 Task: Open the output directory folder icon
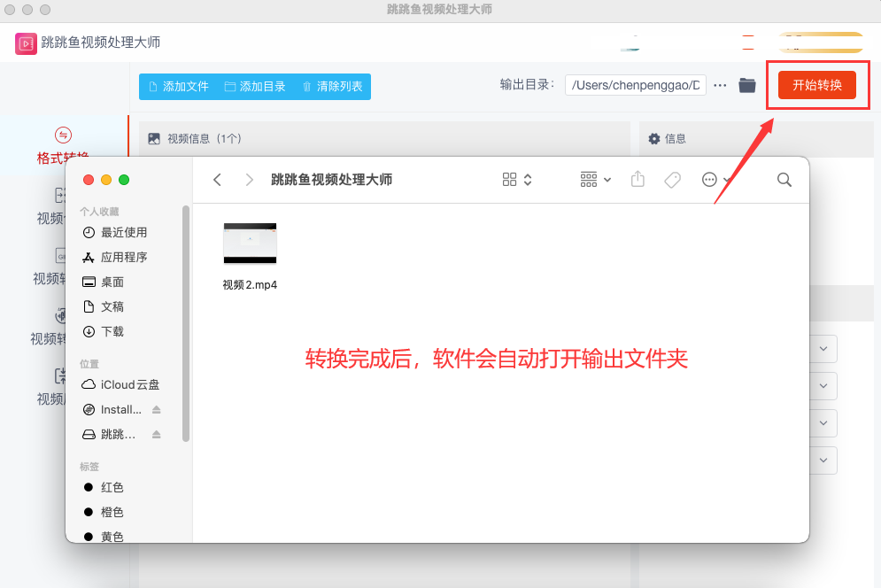point(747,85)
